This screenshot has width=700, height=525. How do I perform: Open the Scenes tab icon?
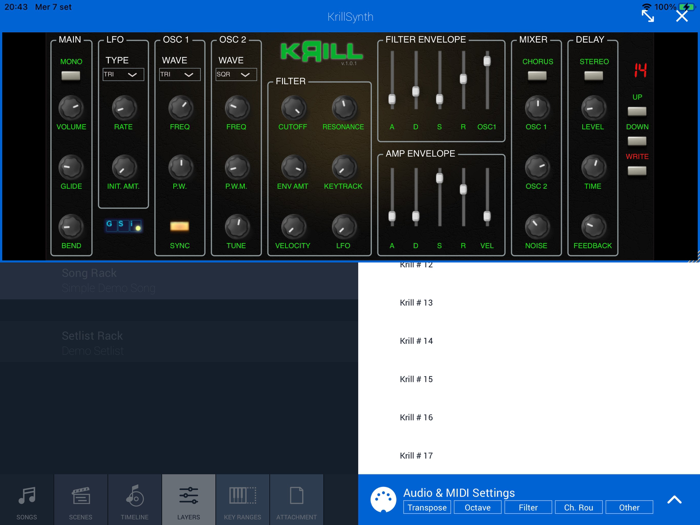(x=81, y=496)
